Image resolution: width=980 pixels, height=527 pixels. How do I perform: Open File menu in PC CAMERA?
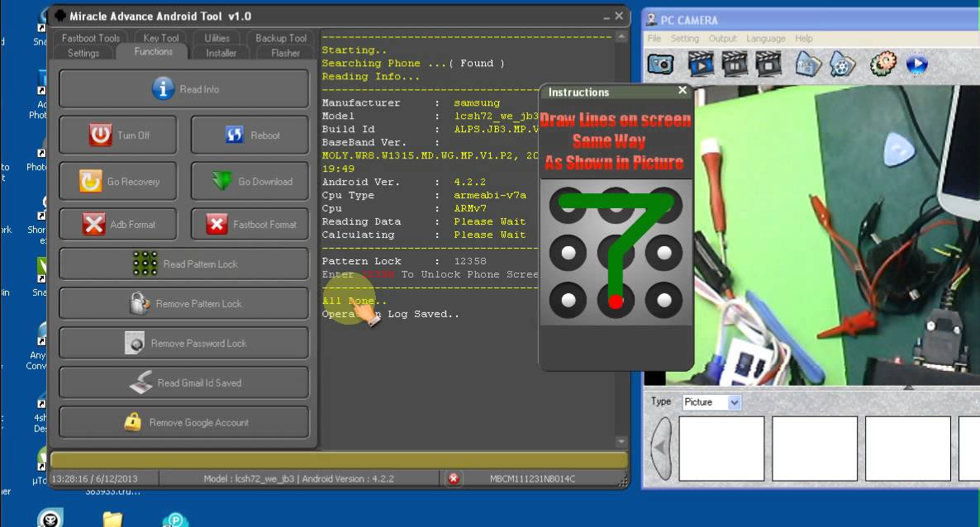654,39
